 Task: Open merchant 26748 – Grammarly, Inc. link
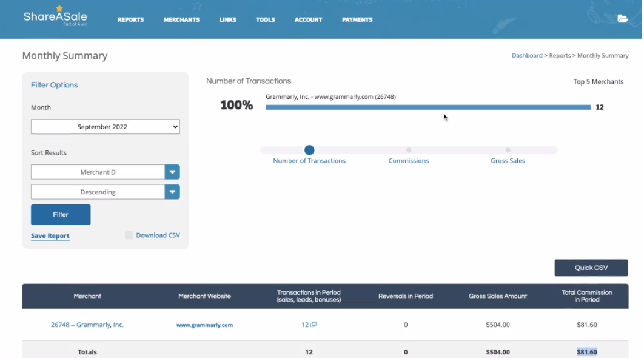pos(87,325)
